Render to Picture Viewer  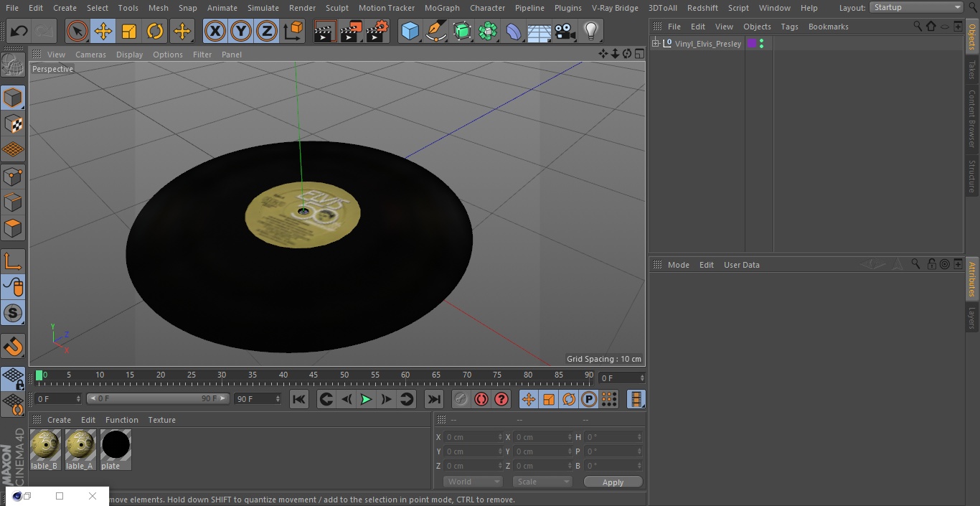[x=351, y=32]
